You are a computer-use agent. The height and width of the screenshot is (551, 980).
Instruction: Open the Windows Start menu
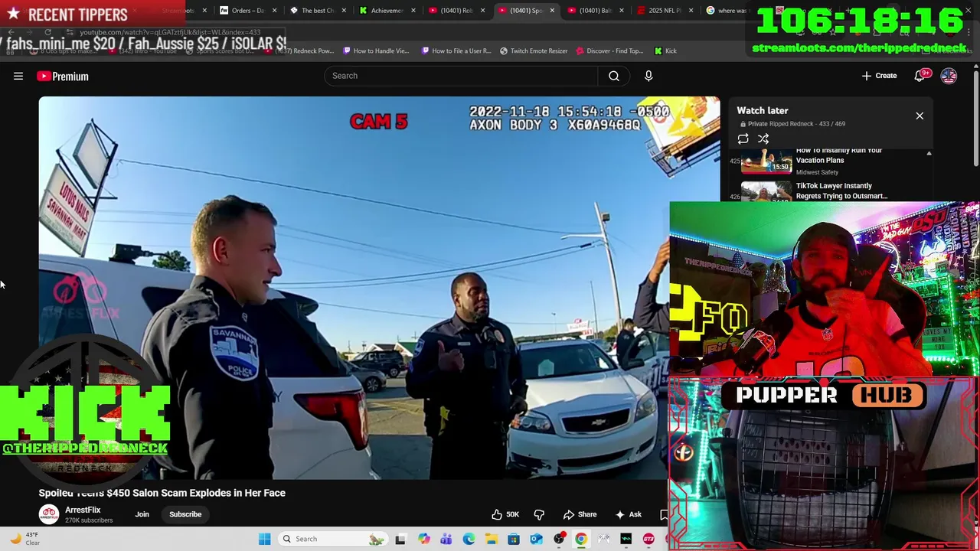click(x=264, y=539)
